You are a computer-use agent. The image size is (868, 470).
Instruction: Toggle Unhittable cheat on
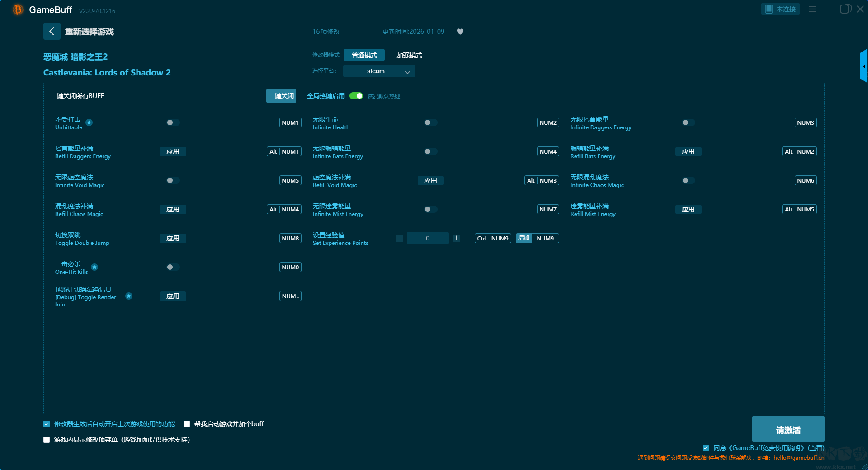point(173,122)
